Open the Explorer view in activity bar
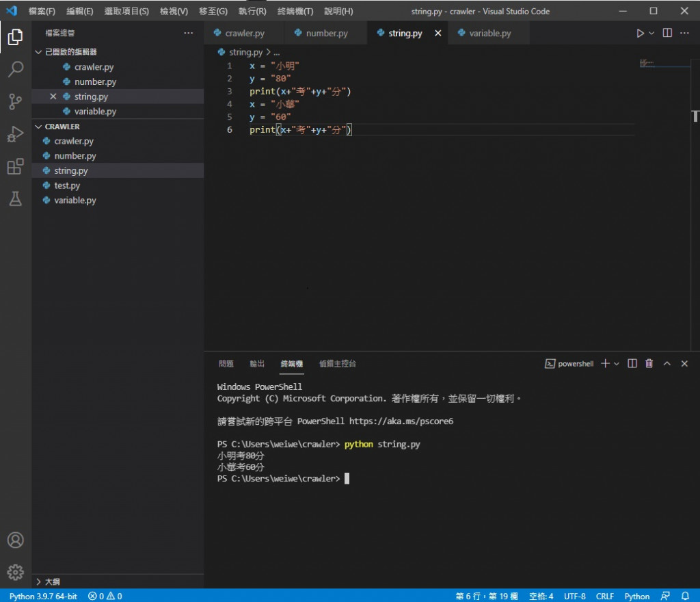 [x=15, y=37]
